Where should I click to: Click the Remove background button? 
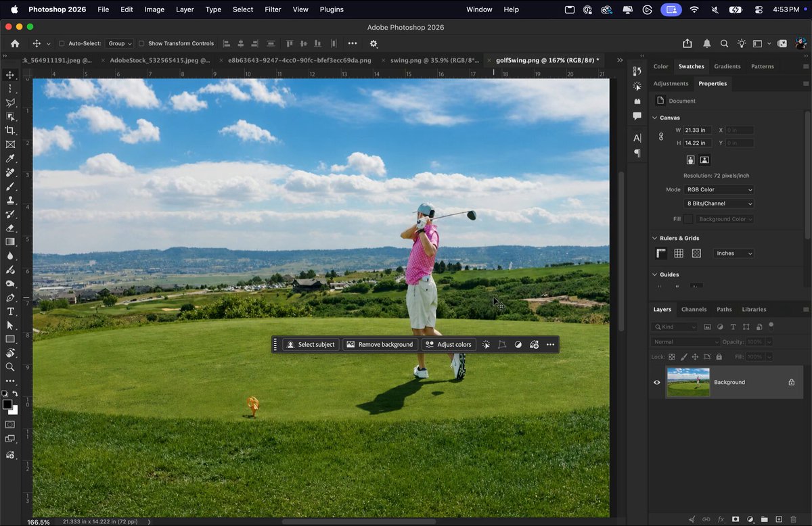tap(380, 345)
